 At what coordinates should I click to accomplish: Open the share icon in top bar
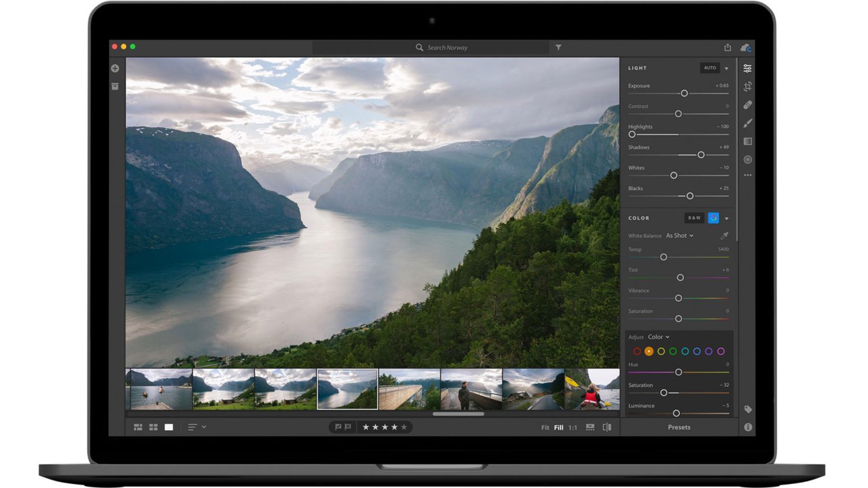727,47
